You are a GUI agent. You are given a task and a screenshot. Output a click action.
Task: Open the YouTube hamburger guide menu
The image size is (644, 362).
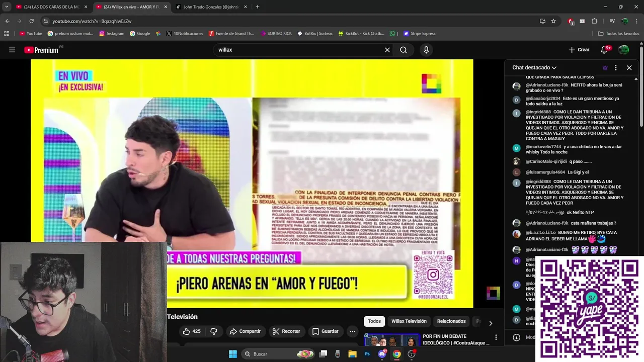(x=12, y=50)
